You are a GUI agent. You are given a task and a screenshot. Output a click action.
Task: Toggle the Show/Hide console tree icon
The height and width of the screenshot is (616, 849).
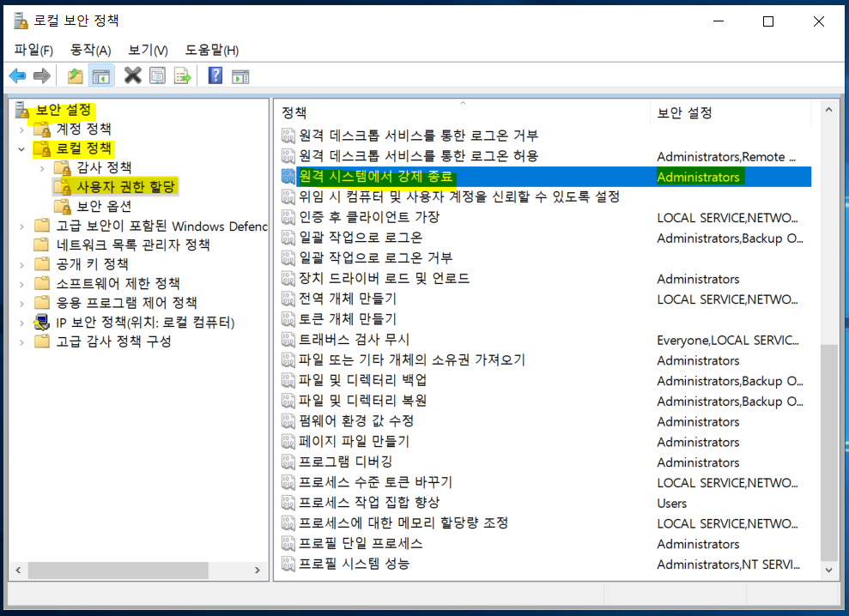[100, 75]
